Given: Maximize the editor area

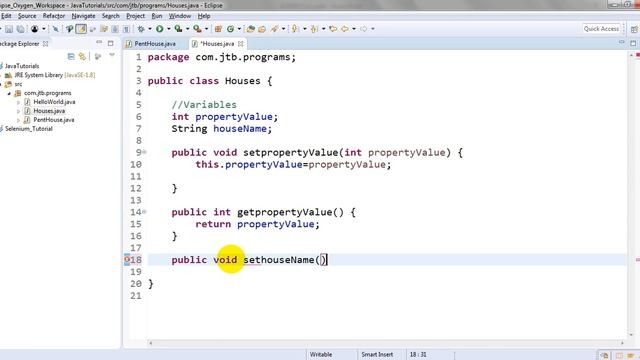Looking at the screenshot, I should [x=633, y=42].
